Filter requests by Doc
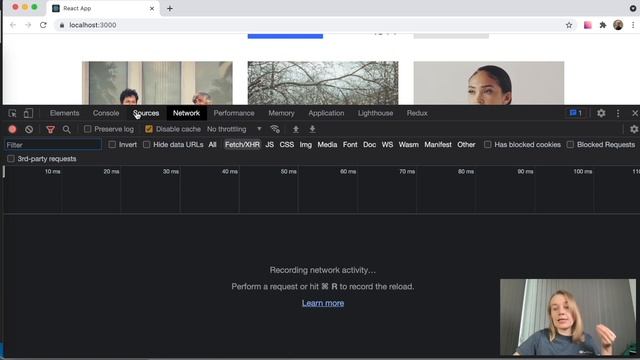Image resolution: width=640 pixels, height=360 pixels. tap(369, 144)
